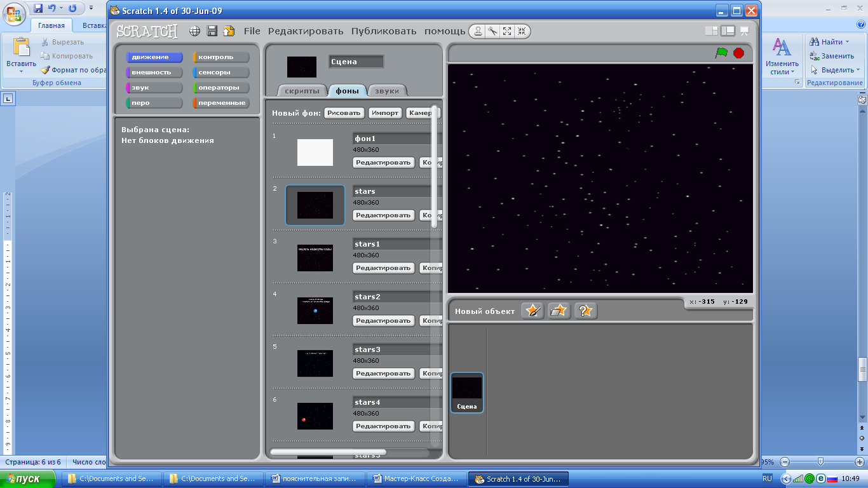Select the сенсоры block category
Viewport: 868px width, 488px height.
221,72
